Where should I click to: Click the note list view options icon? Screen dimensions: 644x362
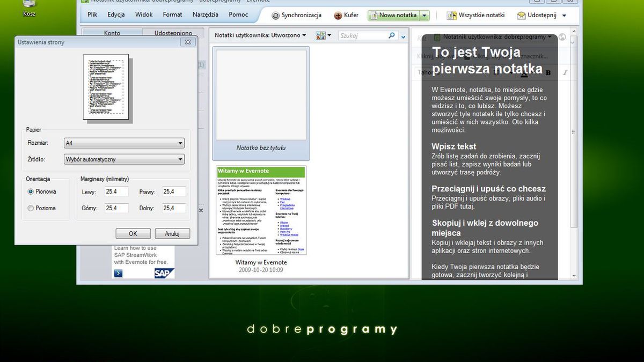click(320, 34)
